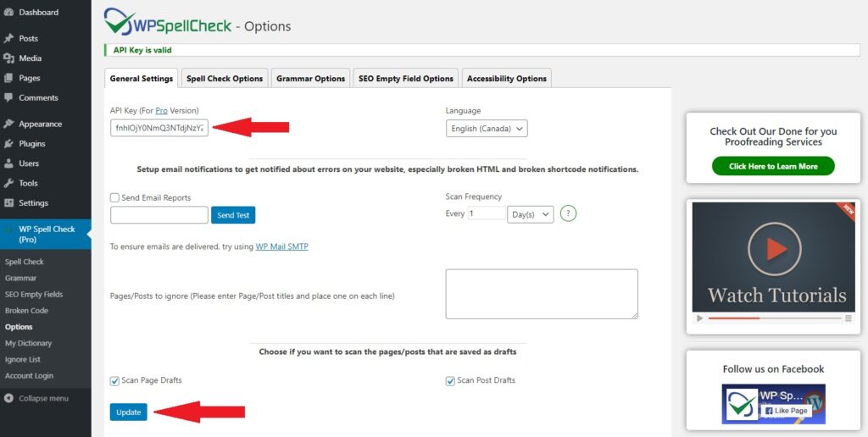This screenshot has height=437, width=868.
Task: Enable Send Email Reports checkbox
Action: (x=114, y=197)
